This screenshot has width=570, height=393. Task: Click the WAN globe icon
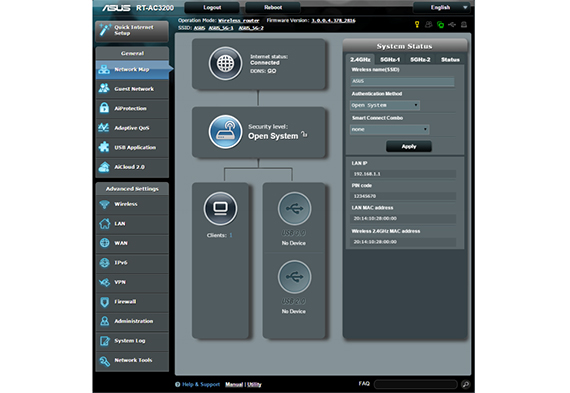(x=105, y=243)
